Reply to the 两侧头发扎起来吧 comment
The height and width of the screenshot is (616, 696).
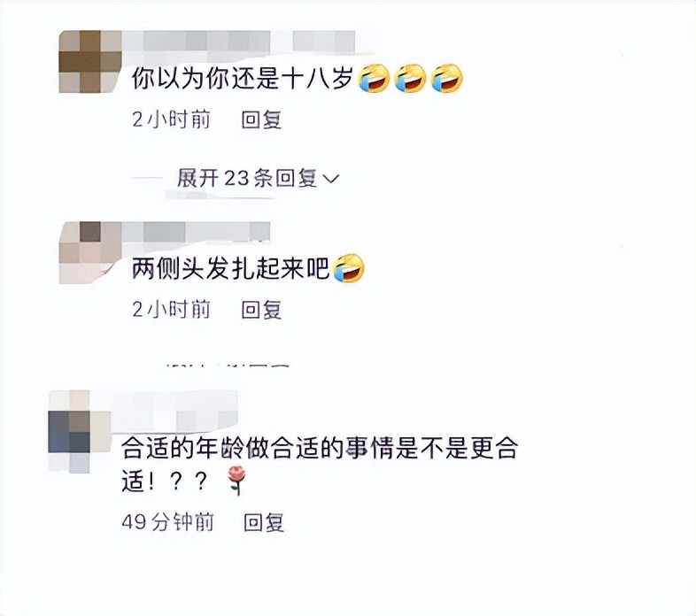(261, 310)
